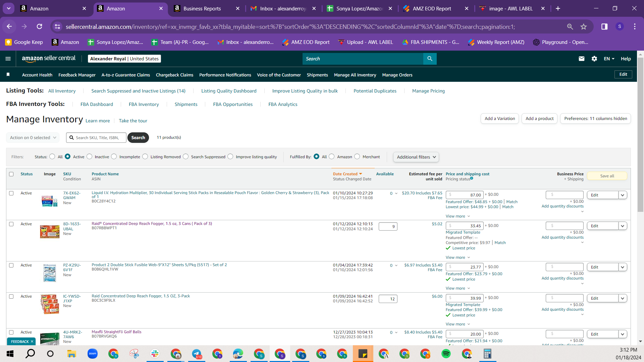
Task: Open the messages envelope icon
Action: coord(582,59)
